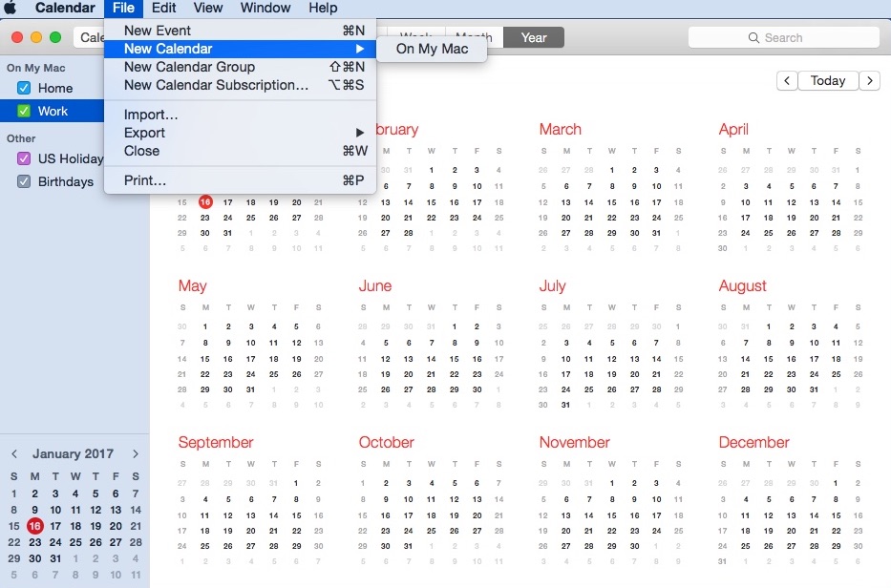
Task: Click the November month heading
Action: click(575, 443)
